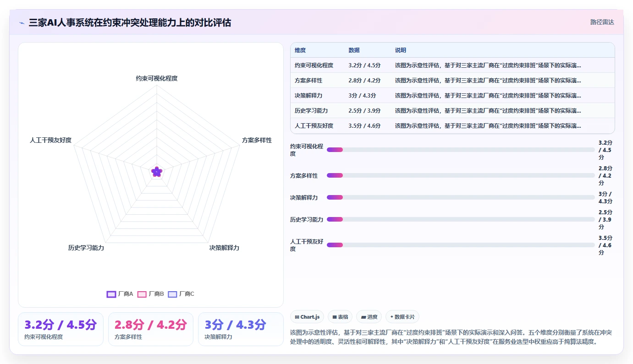
Task: Toggle the 厂商B legend swatch
Action: [x=142, y=294]
